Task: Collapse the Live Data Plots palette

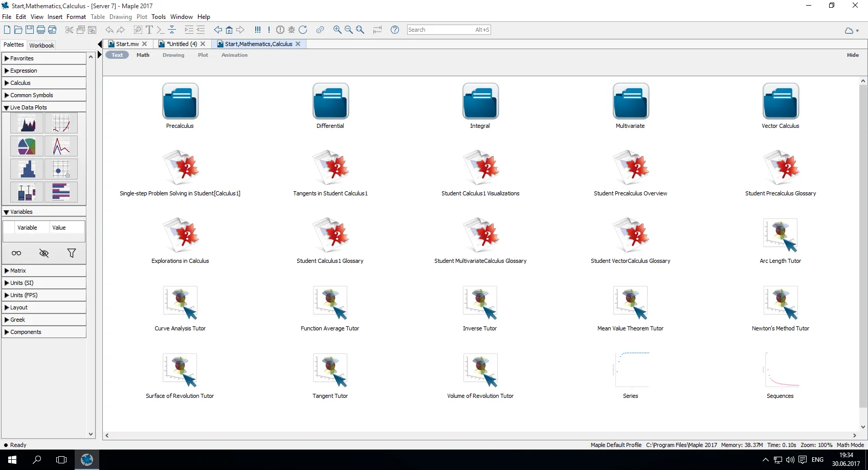Action: [44, 107]
